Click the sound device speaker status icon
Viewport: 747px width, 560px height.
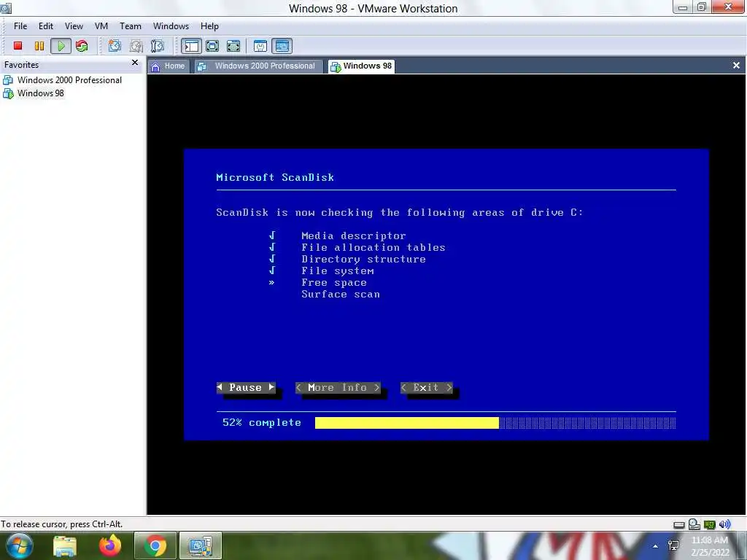coord(724,524)
